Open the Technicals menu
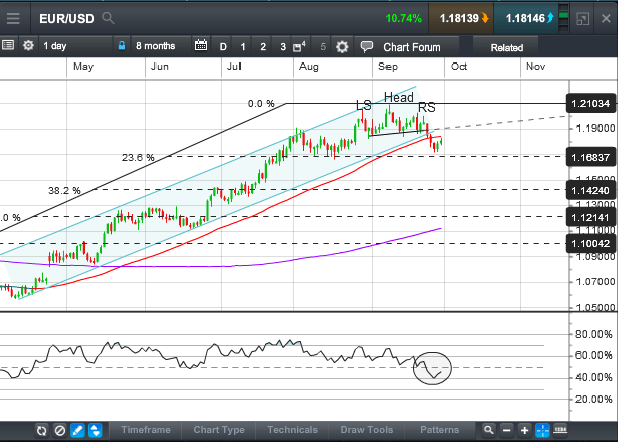 [x=292, y=430]
